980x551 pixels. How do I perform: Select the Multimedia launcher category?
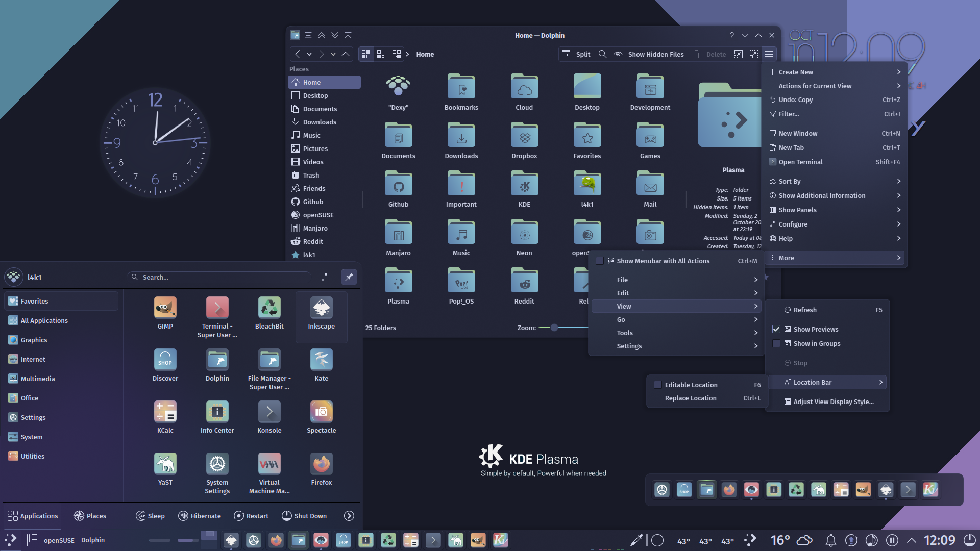tap(61, 379)
